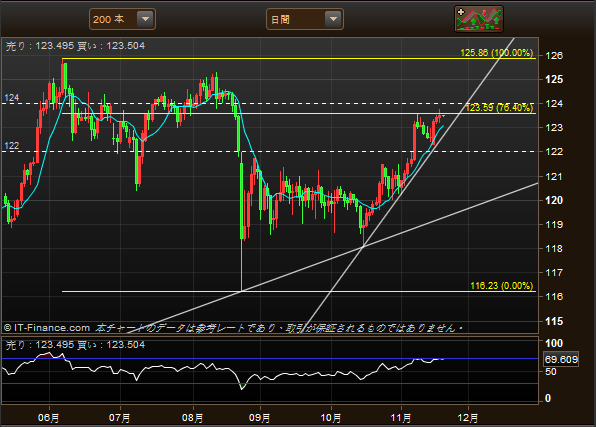
Task: Click the 06月 marker on time axis
Action: (49, 418)
